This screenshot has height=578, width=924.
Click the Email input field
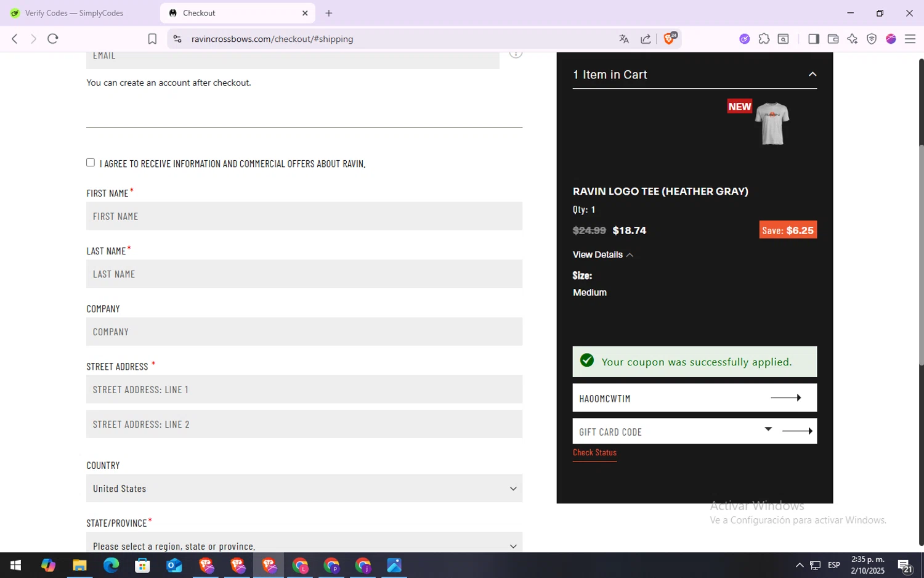pos(293,60)
